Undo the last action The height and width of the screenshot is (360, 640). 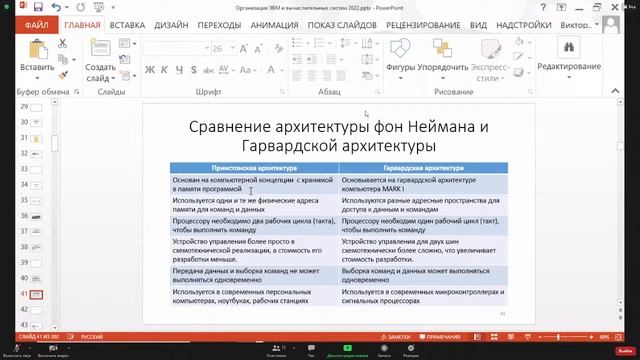[56, 7]
